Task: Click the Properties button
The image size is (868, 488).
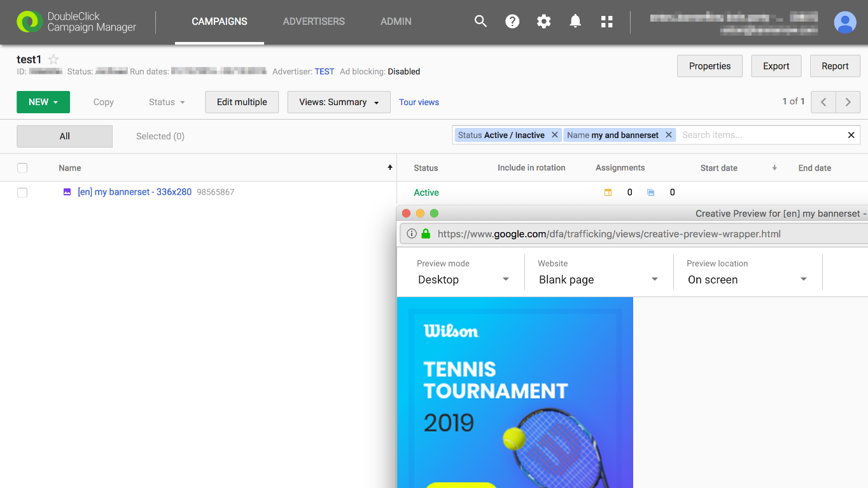Action: tap(710, 66)
